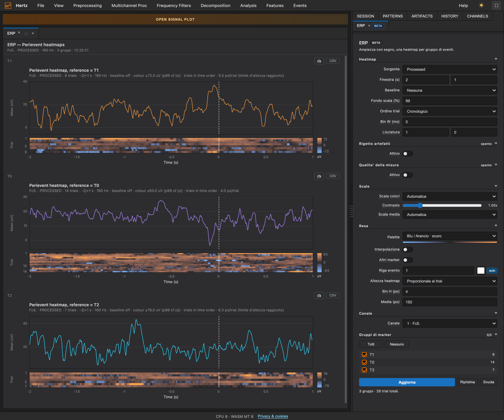
Task: Open the Palette dropdown
Action: pos(450,236)
